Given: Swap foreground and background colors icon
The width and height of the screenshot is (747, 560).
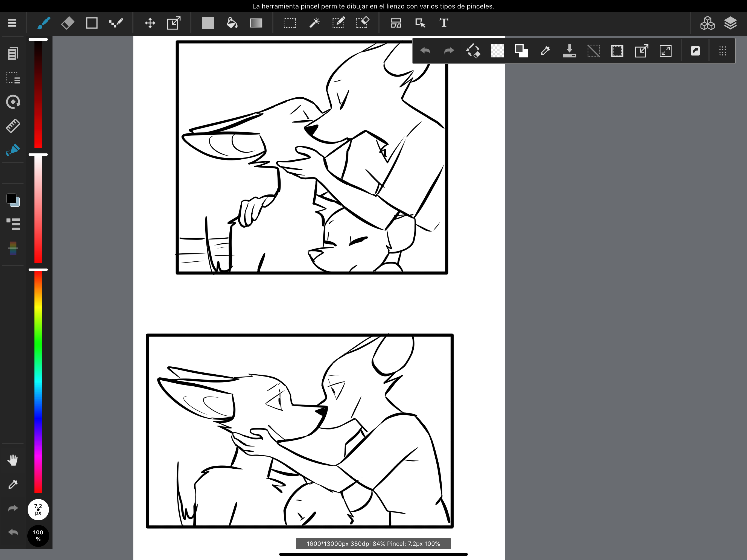Looking at the screenshot, I should point(521,51).
